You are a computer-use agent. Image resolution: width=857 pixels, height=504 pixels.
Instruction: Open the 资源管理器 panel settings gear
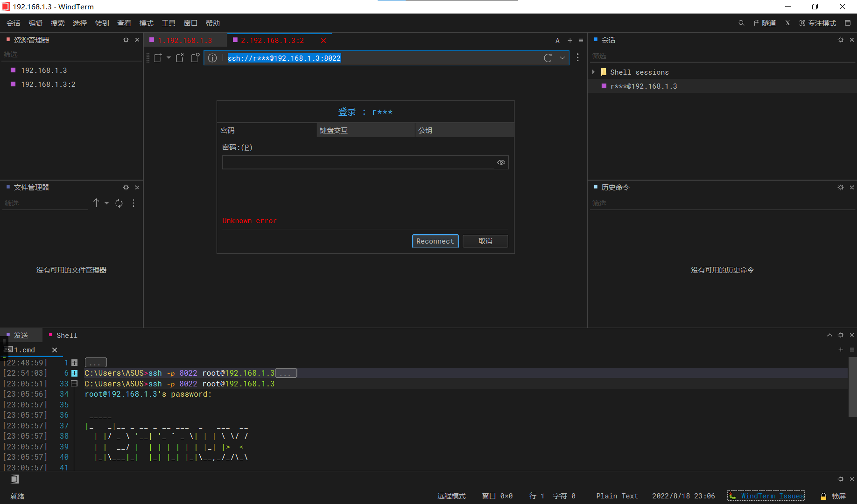click(x=126, y=40)
